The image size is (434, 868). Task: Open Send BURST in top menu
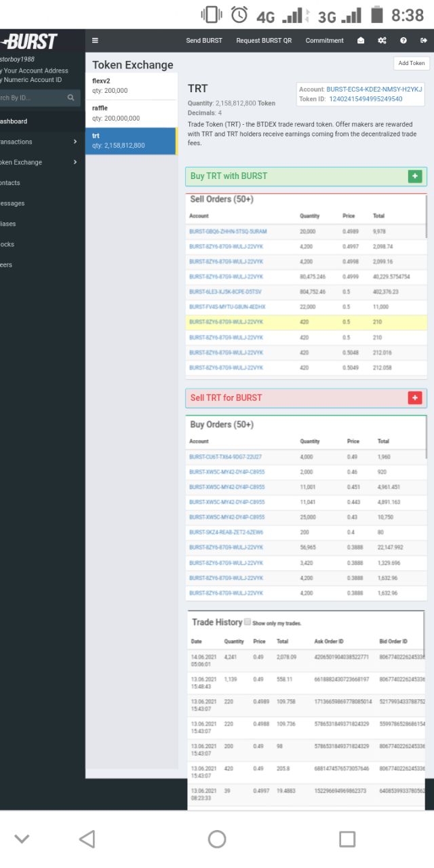point(204,41)
